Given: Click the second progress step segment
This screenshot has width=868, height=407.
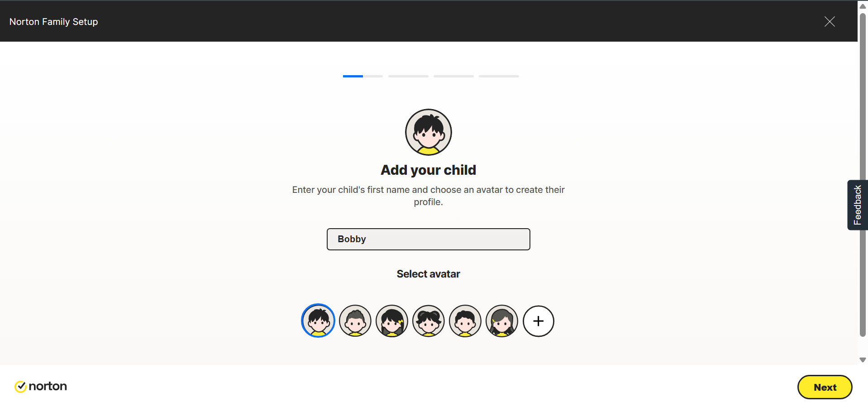Looking at the screenshot, I should (408, 76).
